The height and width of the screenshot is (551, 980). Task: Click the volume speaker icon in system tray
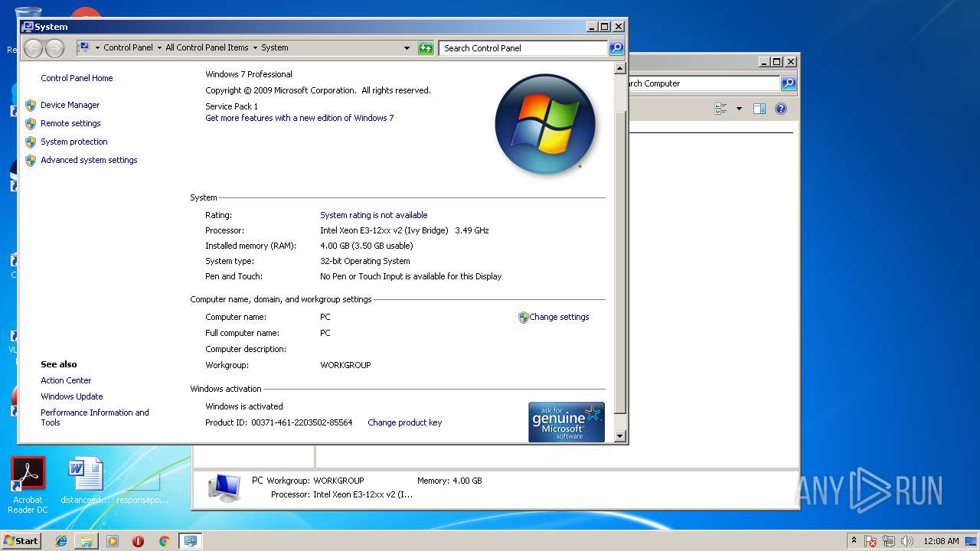tap(906, 541)
